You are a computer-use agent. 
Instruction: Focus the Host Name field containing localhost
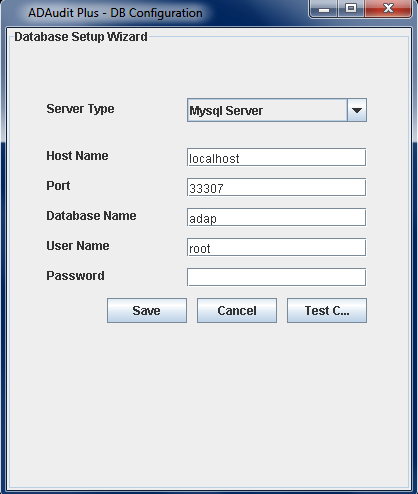tap(276, 157)
